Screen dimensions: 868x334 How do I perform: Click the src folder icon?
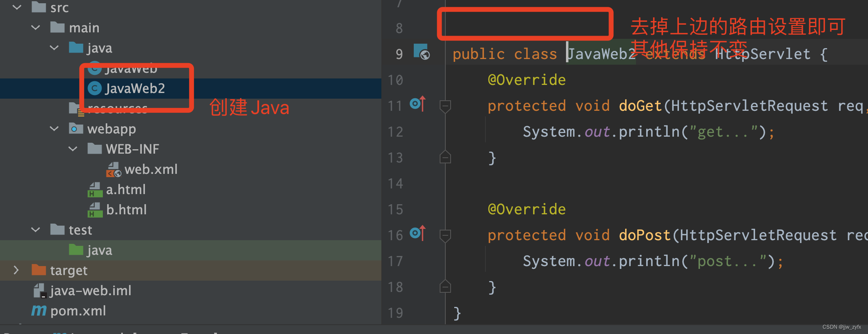(39, 7)
